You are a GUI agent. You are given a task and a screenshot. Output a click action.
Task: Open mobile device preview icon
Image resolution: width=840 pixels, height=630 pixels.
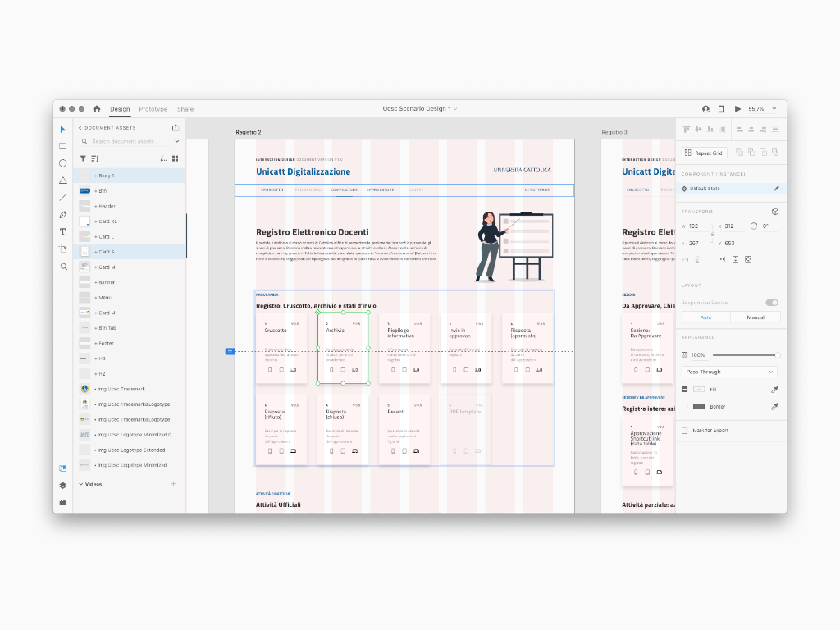point(721,109)
